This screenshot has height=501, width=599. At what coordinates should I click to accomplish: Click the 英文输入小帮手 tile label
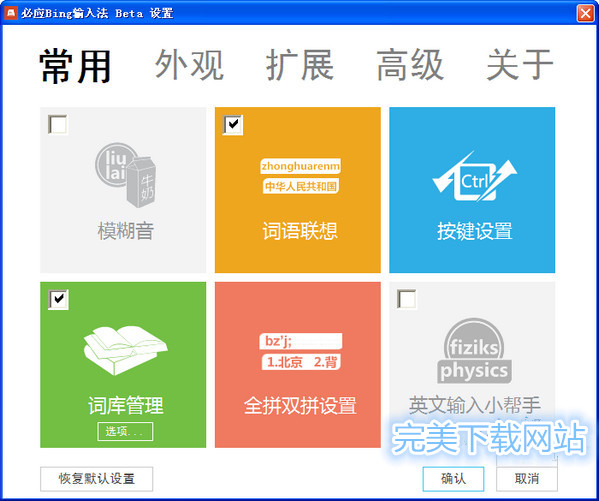coord(474,405)
